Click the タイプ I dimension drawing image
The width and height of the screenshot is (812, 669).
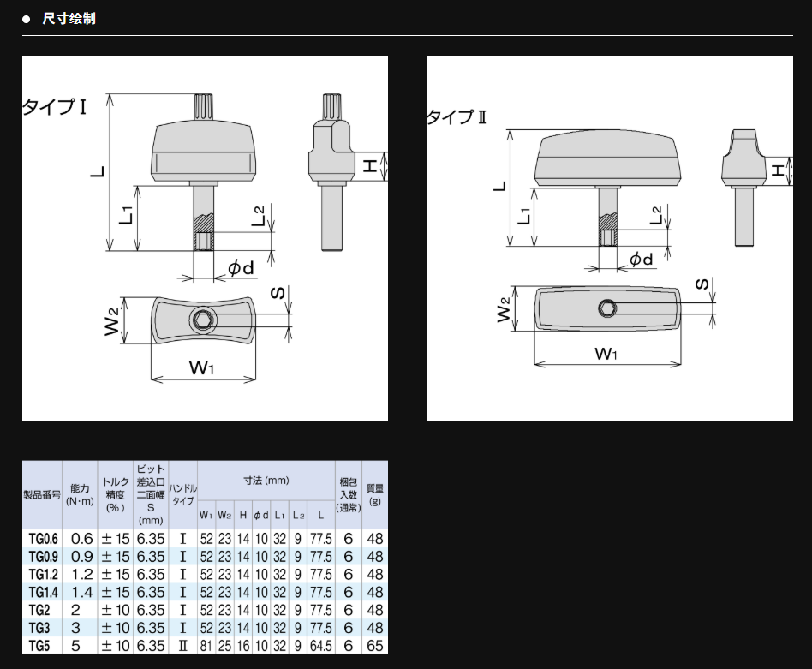pos(205,238)
